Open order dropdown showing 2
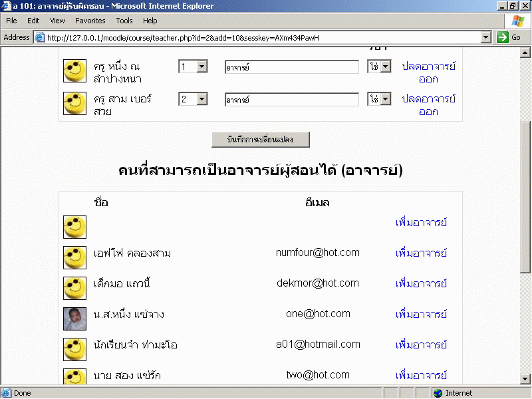Screen dimensions: 532x399 (201, 98)
